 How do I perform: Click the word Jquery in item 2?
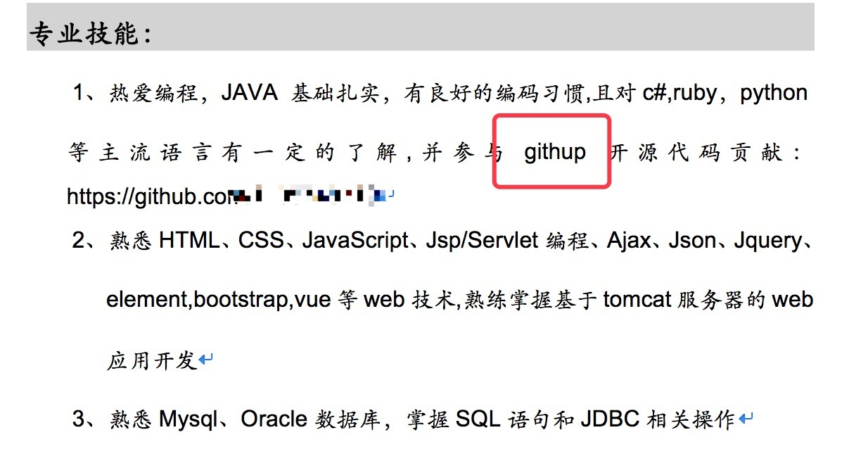(x=767, y=242)
